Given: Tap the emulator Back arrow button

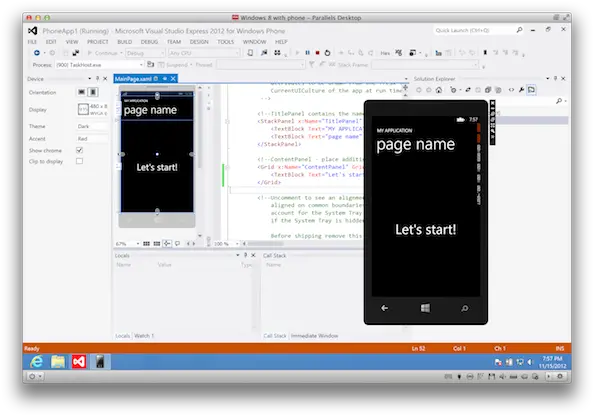Looking at the screenshot, I should (x=385, y=308).
